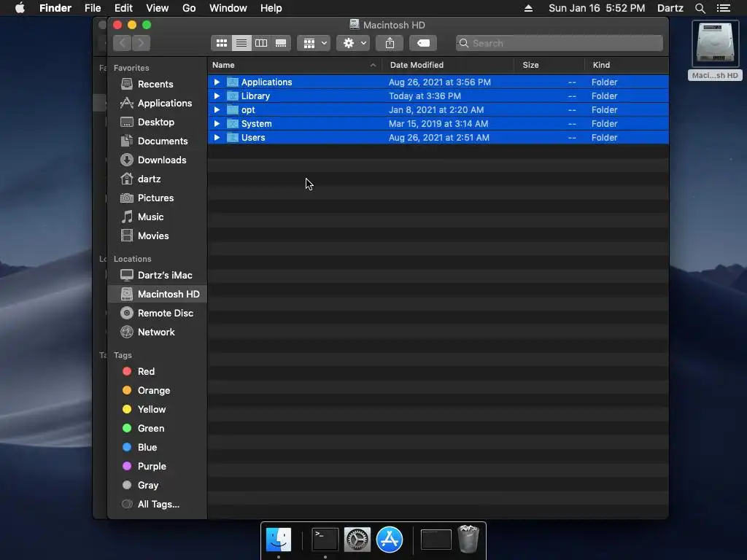747x560 pixels.
Task: Click the Edit Tags toolbar icon
Action: (x=423, y=43)
